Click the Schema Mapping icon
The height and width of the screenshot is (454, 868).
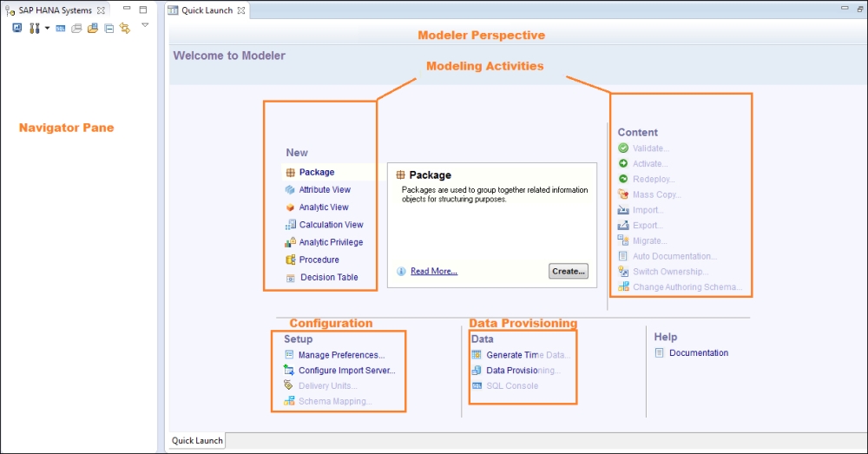point(289,401)
